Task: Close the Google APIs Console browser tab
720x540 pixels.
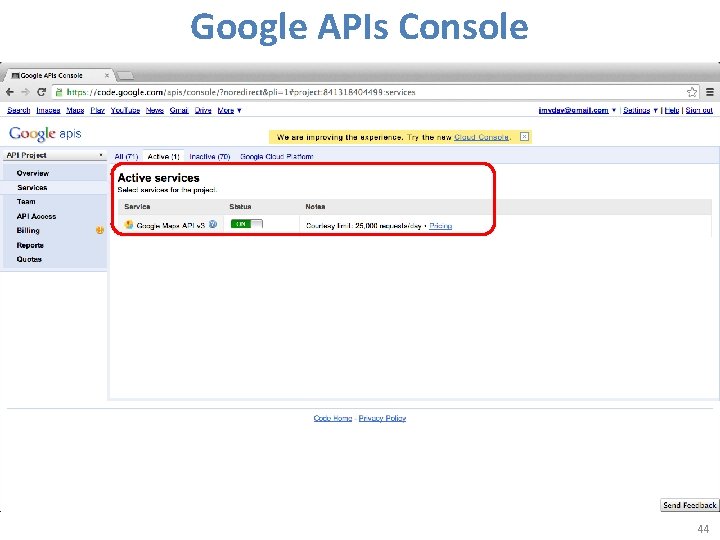Action: coord(107,75)
